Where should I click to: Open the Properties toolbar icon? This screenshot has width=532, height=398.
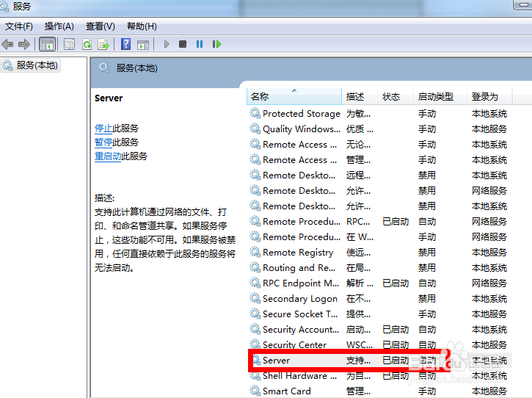69,44
